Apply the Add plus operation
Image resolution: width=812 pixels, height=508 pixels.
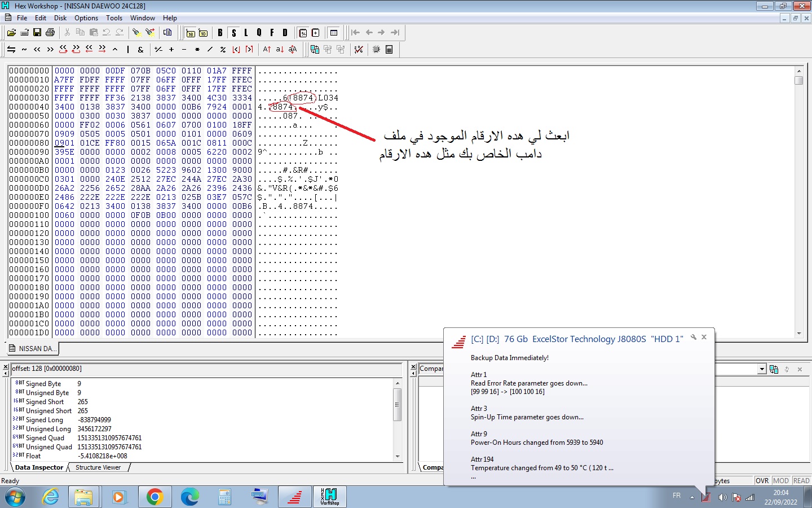pos(171,50)
